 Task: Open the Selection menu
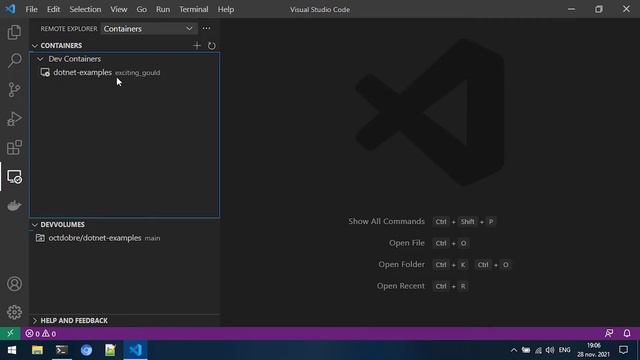pyautogui.click(x=85, y=9)
